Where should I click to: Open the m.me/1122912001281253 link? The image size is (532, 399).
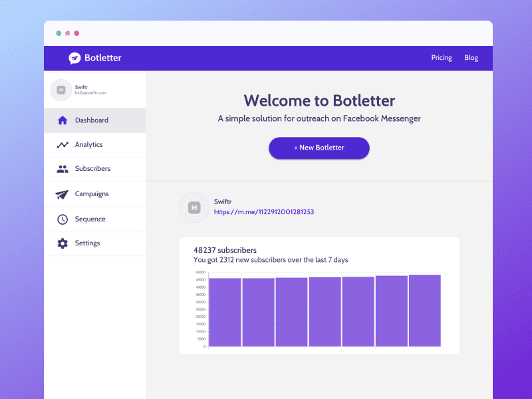263,211
